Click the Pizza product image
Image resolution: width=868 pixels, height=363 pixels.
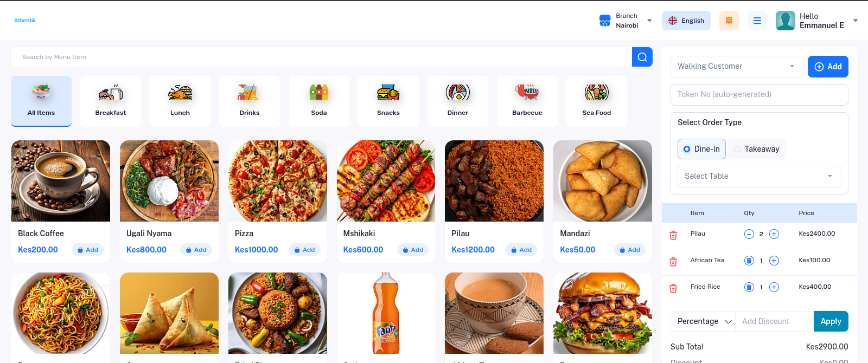[277, 181]
